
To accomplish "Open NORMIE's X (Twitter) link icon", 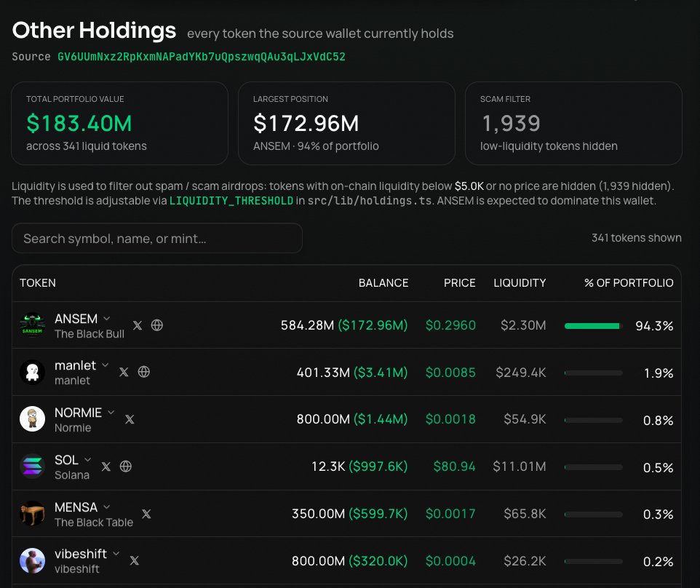I will tap(130, 419).
